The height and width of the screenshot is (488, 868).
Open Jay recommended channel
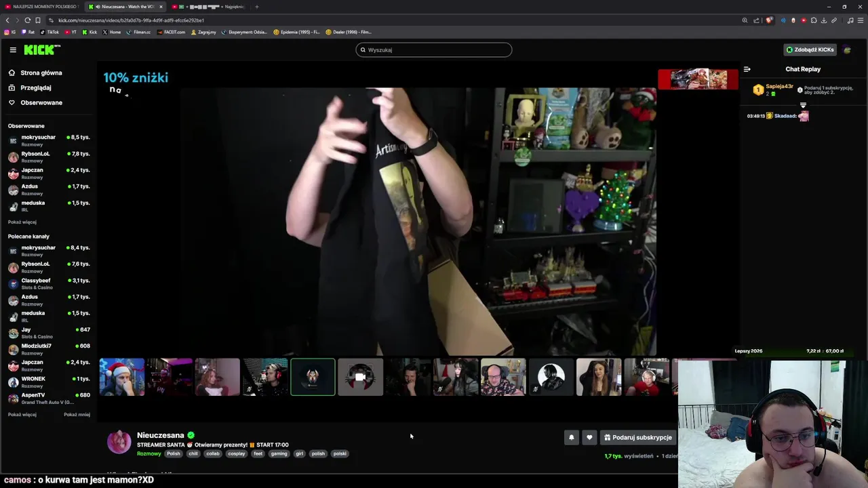[49, 332]
